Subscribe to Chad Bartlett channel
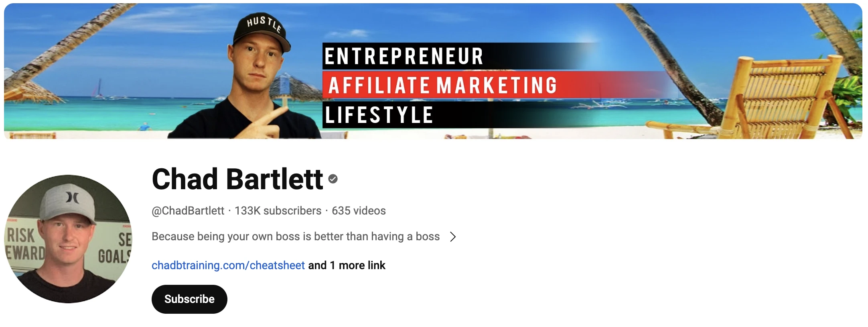Image resolution: width=868 pixels, height=327 pixels. pyautogui.click(x=189, y=299)
